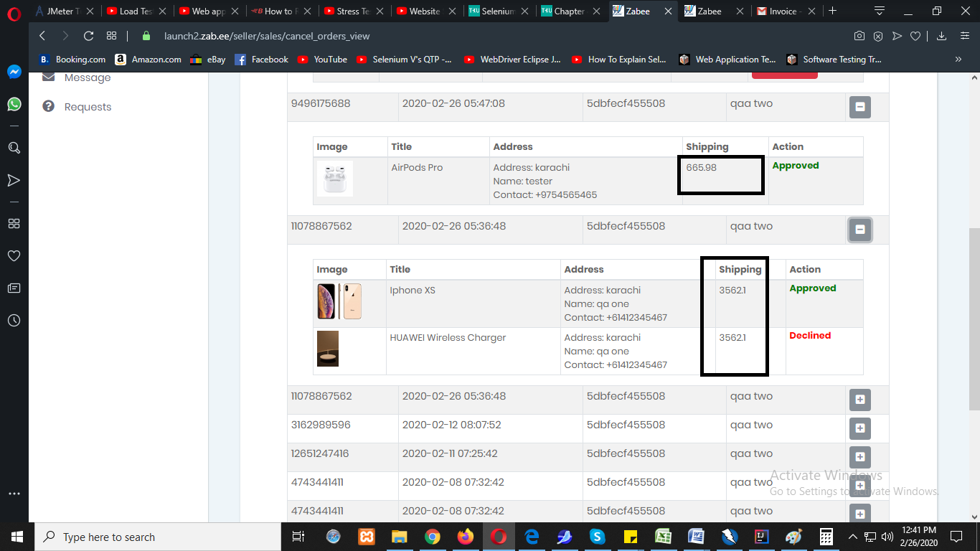Viewport: 980px width, 551px height.
Task: Open Booking.com bookmark
Action: pos(72,60)
